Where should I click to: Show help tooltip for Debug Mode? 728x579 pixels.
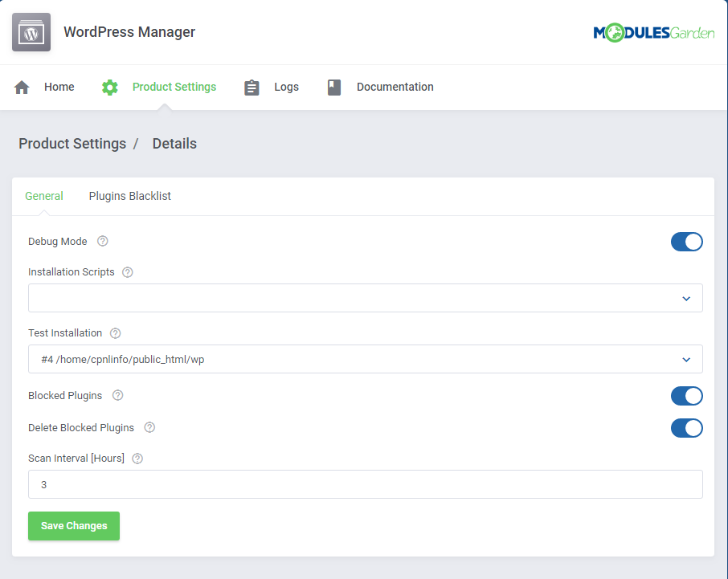pyautogui.click(x=103, y=241)
